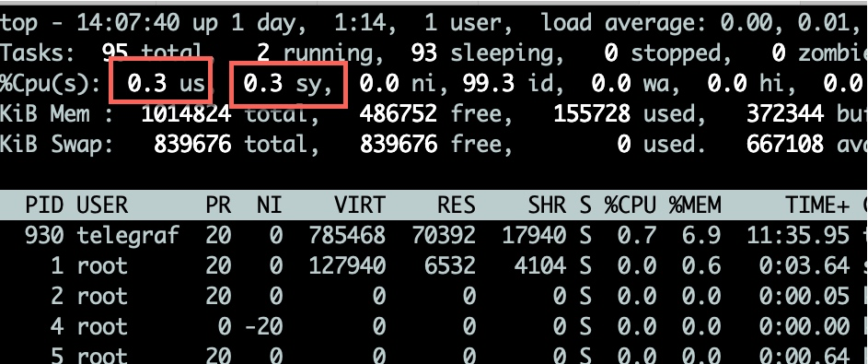Image resolution: width=868 pixels, height=364 pixels.
Task: Click the VIRT column header
Action: pyautogui.click(x=359, y=205)
